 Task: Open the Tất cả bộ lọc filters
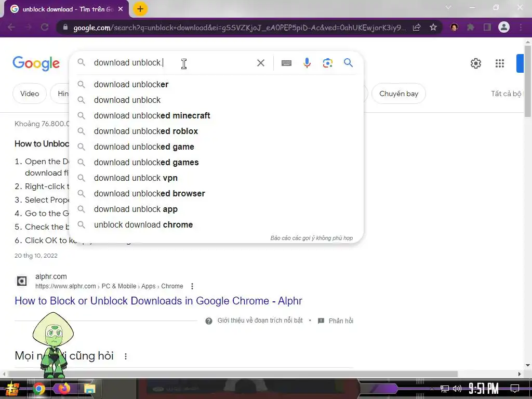[506, 94]
